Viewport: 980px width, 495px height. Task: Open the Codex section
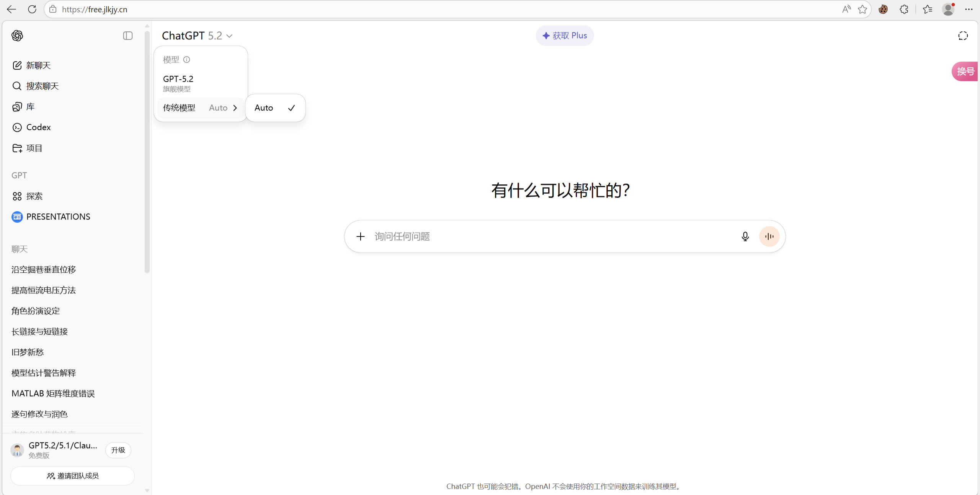click(x=39, y=127)
